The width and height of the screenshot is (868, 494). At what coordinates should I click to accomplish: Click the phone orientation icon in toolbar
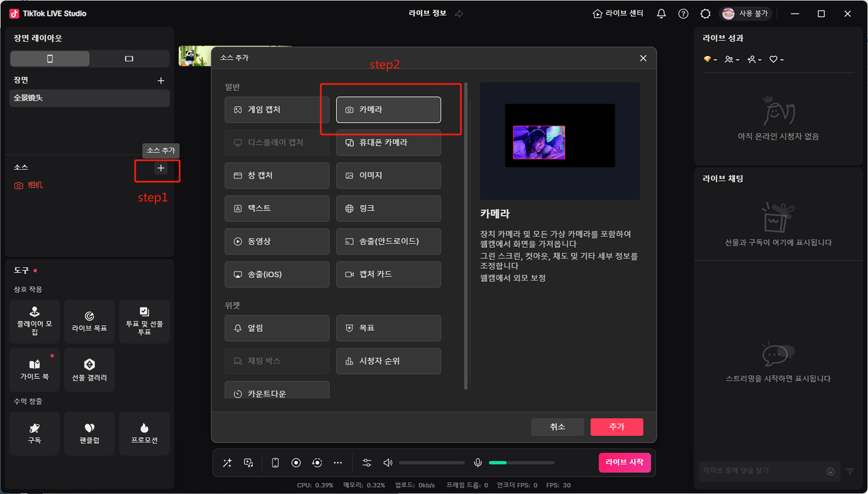[275, 463]
